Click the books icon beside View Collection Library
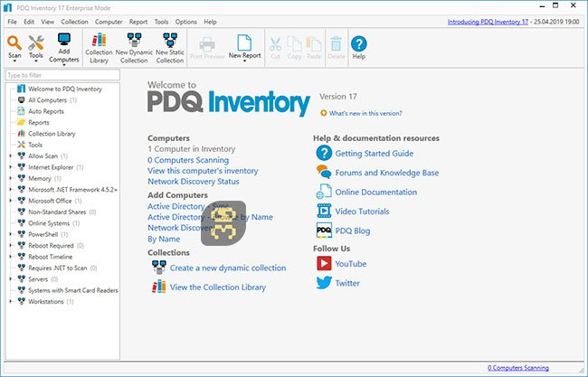Image resolution: width=588 pixels, height=377 pixels. coord(159,287)
